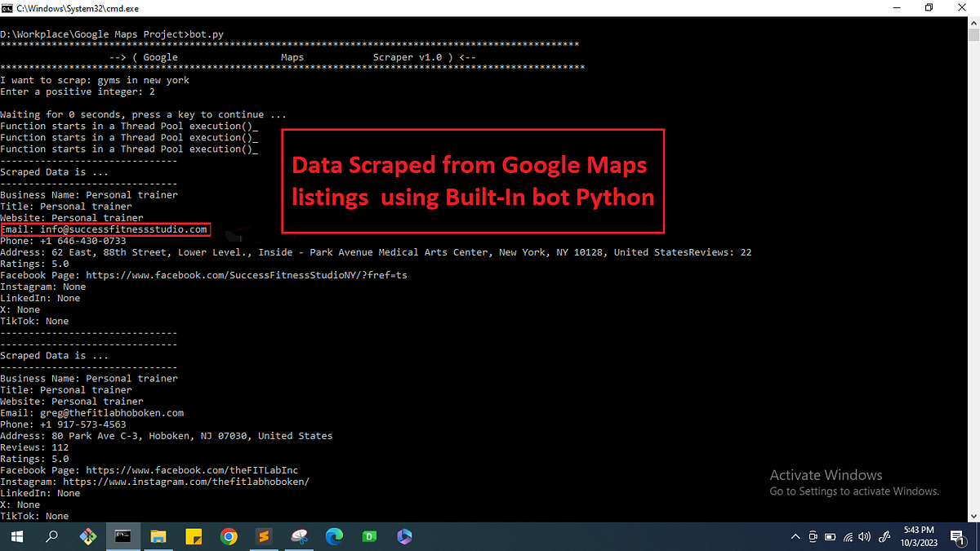
Task: Open Windows Search on the taskbar
Action: tap(51, 536)
